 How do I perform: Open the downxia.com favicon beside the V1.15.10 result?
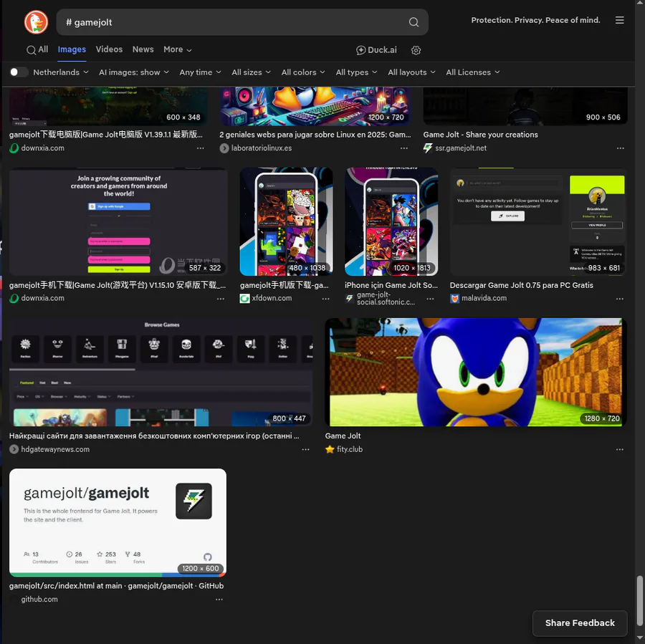[14, 298]
